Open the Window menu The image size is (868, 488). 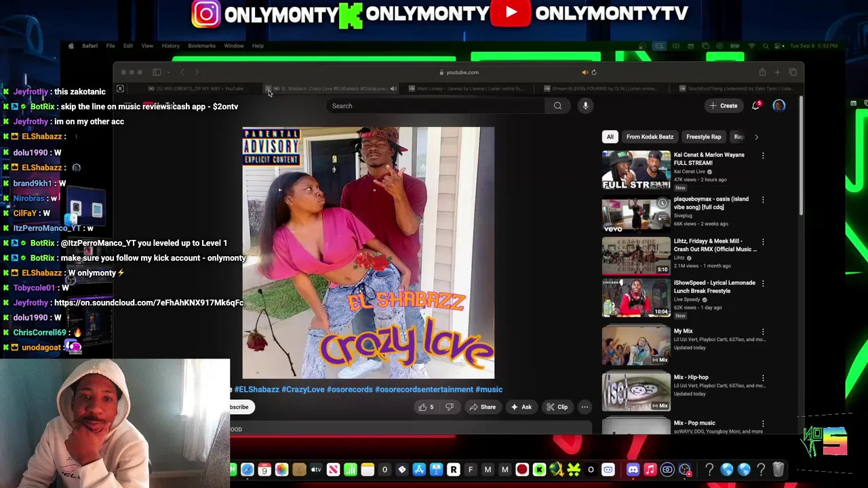tap(233, 46)
